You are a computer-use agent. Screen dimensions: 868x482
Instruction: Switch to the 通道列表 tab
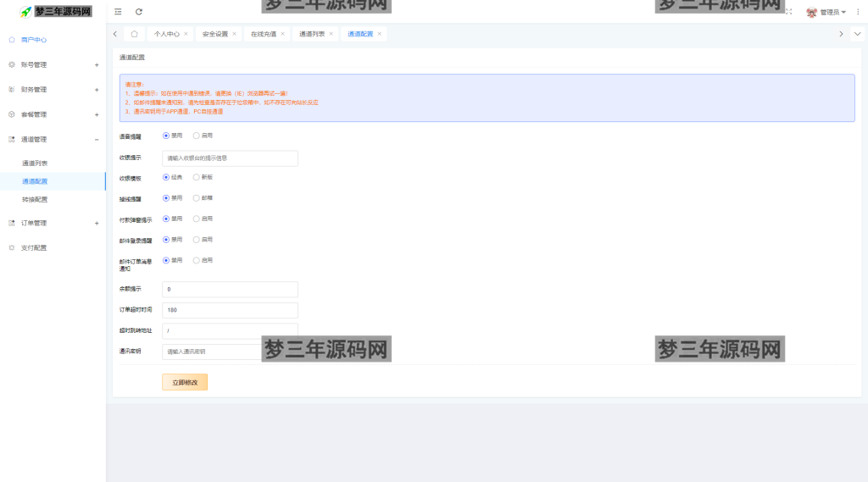coord(312,35)
